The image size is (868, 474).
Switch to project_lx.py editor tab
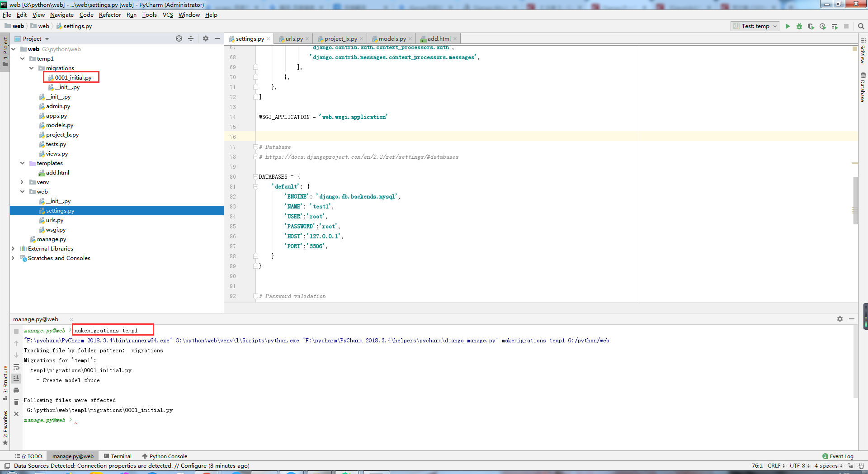coord(340,39)
